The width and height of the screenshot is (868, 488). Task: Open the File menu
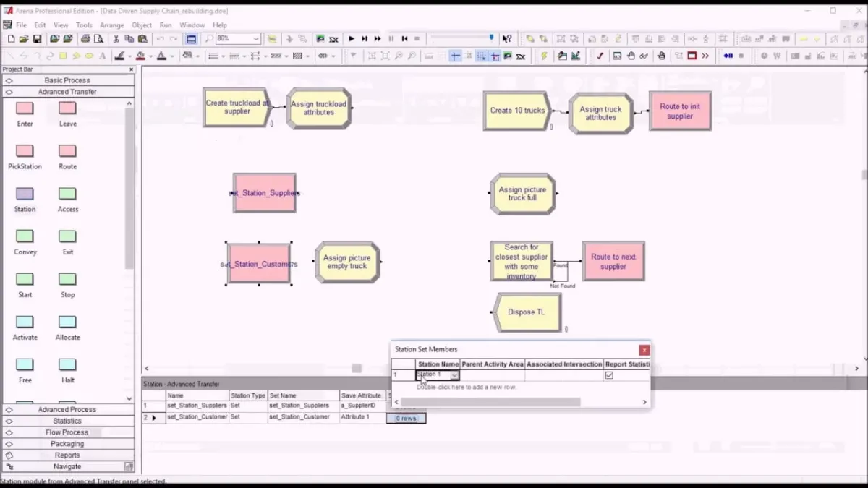pos(22,25)
